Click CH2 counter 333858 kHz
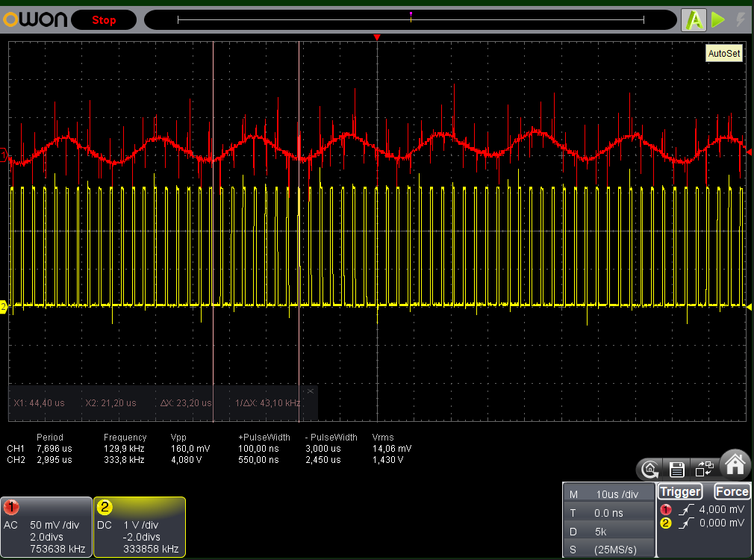The height and width of the screenshot is (560, 754). [x=151, y=549]
